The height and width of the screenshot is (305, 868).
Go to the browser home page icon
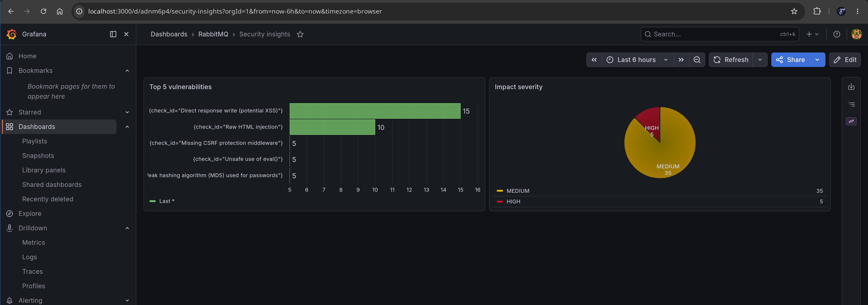pos(60,11)
